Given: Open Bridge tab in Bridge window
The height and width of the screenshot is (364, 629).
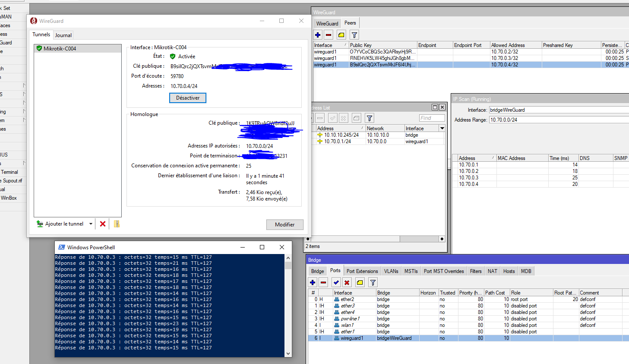Looking at the screenshot, I should tap(318, 271).
